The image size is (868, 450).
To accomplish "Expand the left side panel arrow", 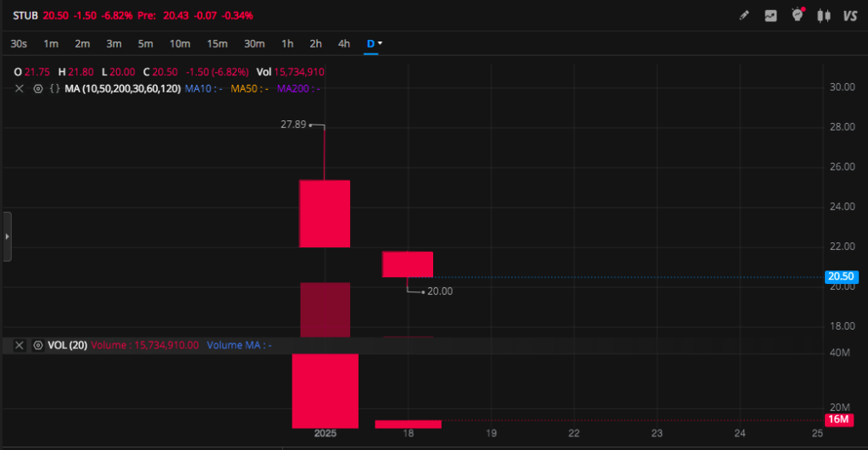I will coord(8,236).
